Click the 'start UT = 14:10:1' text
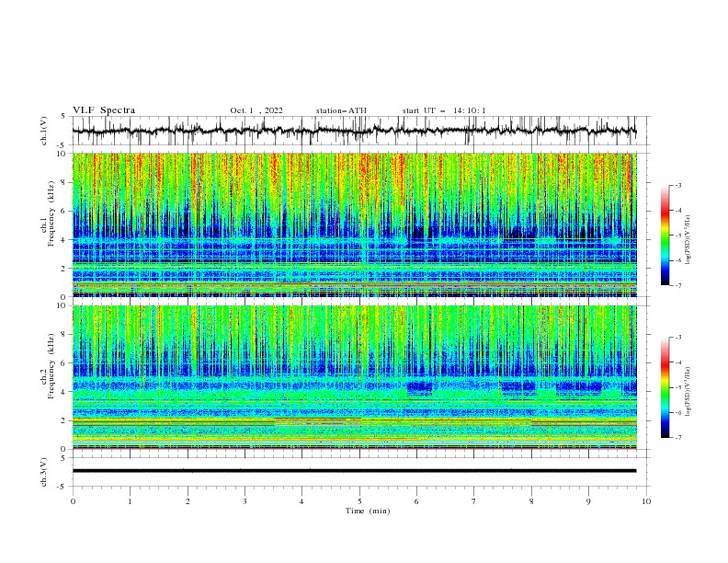 (444, 110)
